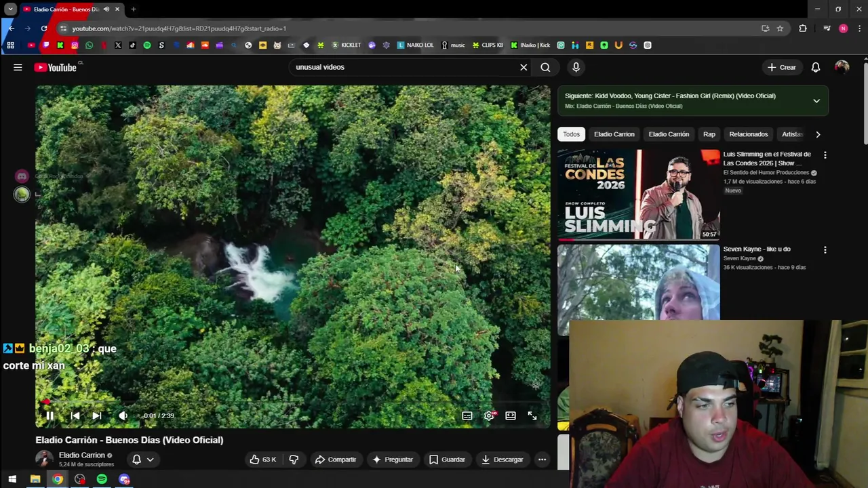Image resolution: width=868 pixels, height=488 pixels.
Task: Open TikTok bookmark icon
Action: click(132, 45)
